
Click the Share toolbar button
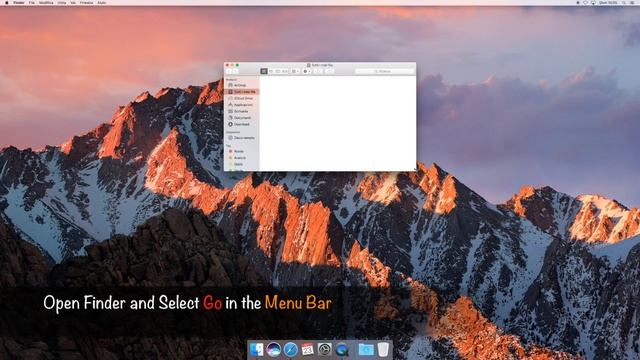click(318, 71)
